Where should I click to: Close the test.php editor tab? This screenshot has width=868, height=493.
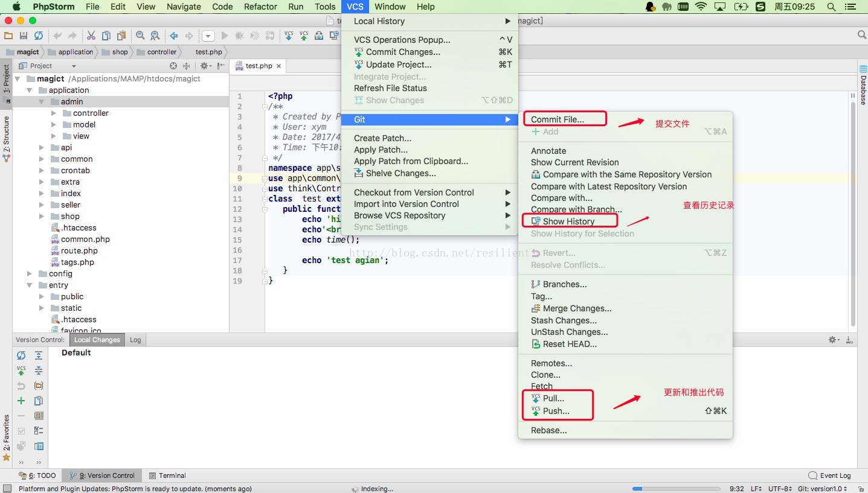pyautogui.click(x=278, y=66)
